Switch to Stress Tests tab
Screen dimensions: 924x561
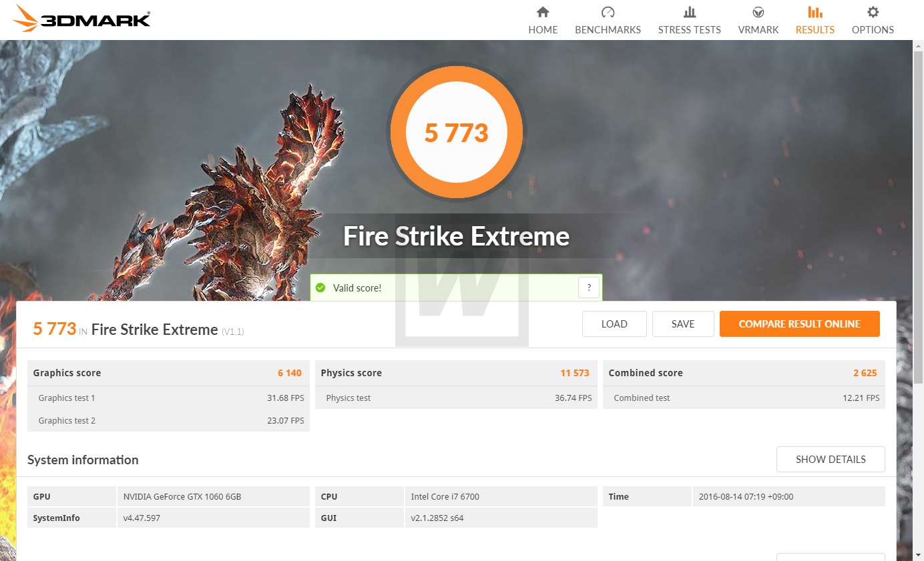[x=689, y=21]
